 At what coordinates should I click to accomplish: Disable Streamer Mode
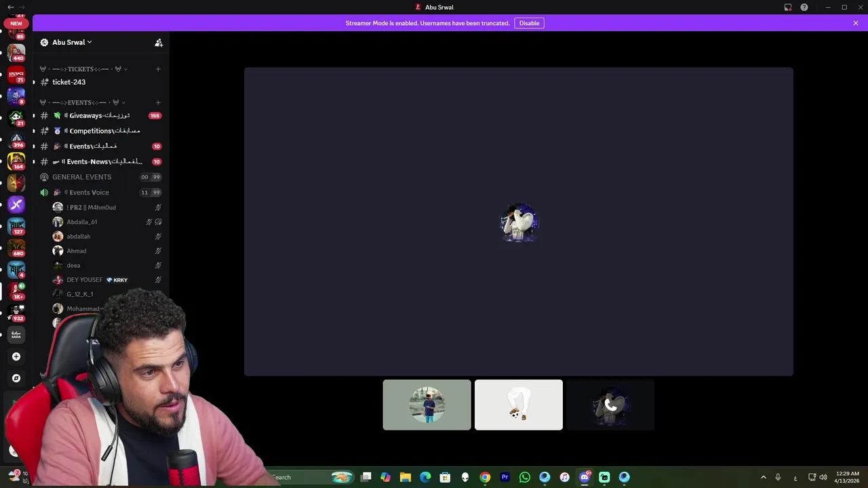click(x=529, y=23)
